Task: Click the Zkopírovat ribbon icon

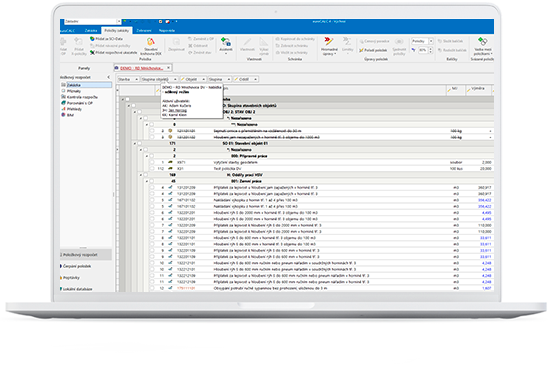Action: (x=176, y=42)
